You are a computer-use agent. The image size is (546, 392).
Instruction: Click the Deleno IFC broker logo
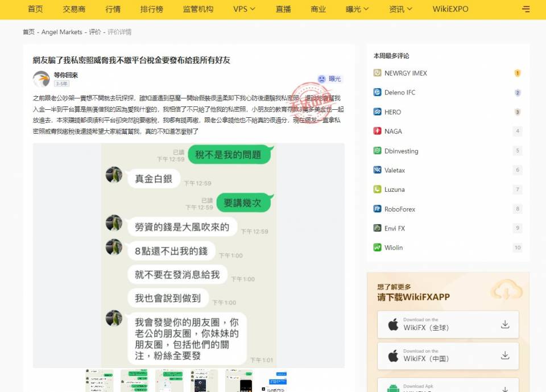coord(378,92)
